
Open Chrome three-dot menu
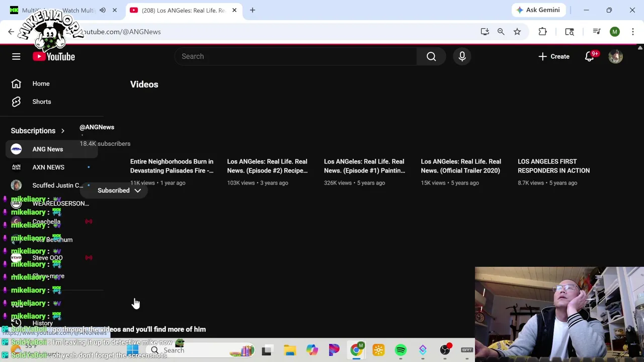(633, 32)
